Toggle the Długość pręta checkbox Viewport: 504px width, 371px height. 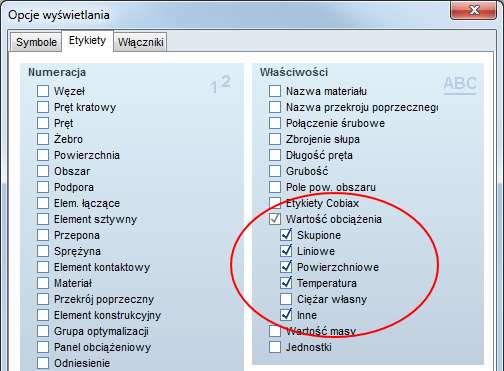[x=275, y=155]
